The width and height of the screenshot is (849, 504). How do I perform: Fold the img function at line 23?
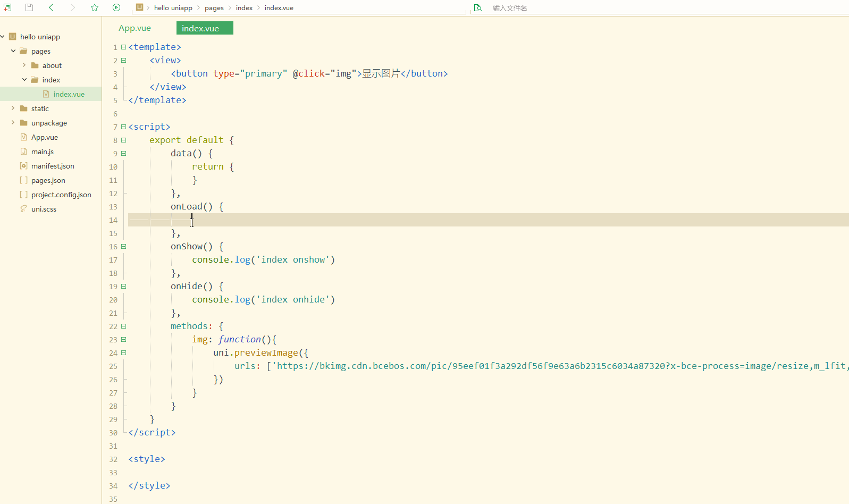click(x=123, y=339)
